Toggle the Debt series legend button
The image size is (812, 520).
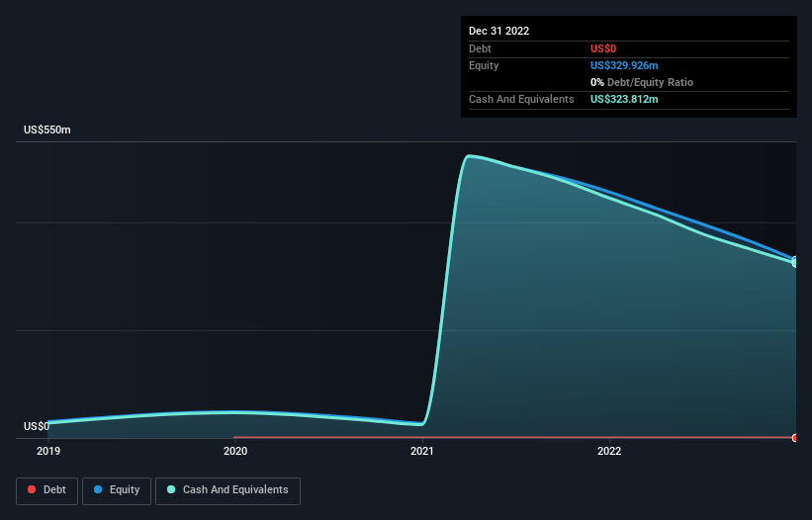(46, 490)
